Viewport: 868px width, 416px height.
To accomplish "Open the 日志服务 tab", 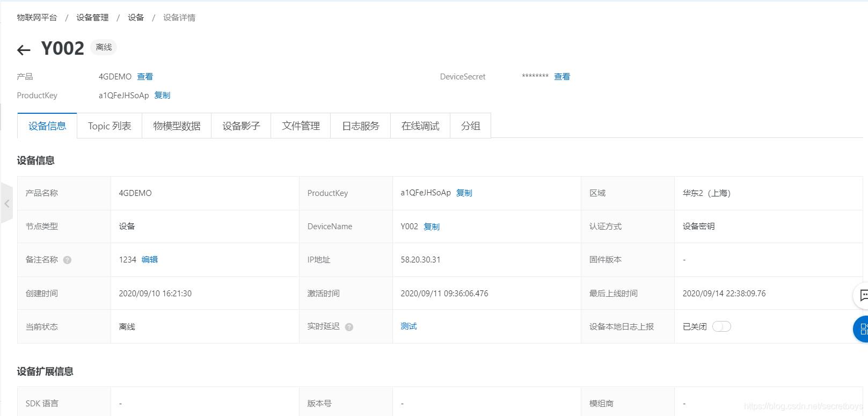I will point(360,126).
